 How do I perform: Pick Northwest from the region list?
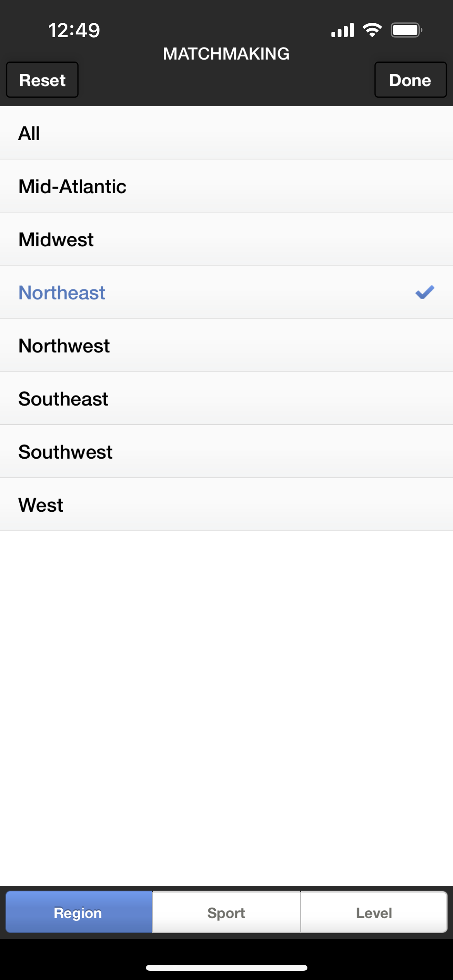[226, 345]
